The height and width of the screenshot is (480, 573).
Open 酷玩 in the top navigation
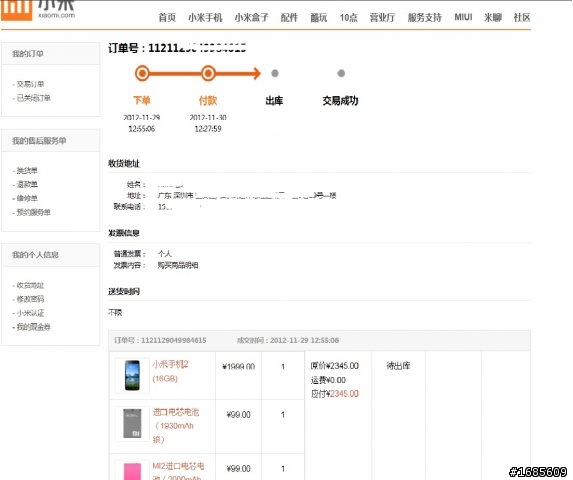319,17
